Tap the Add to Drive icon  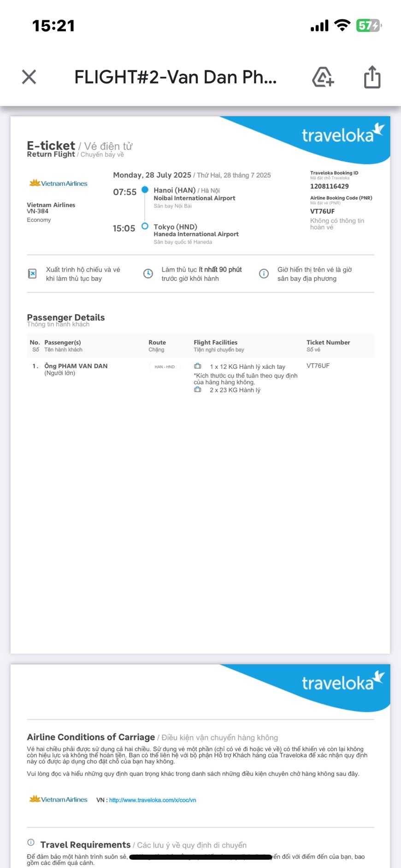(323, 77)
